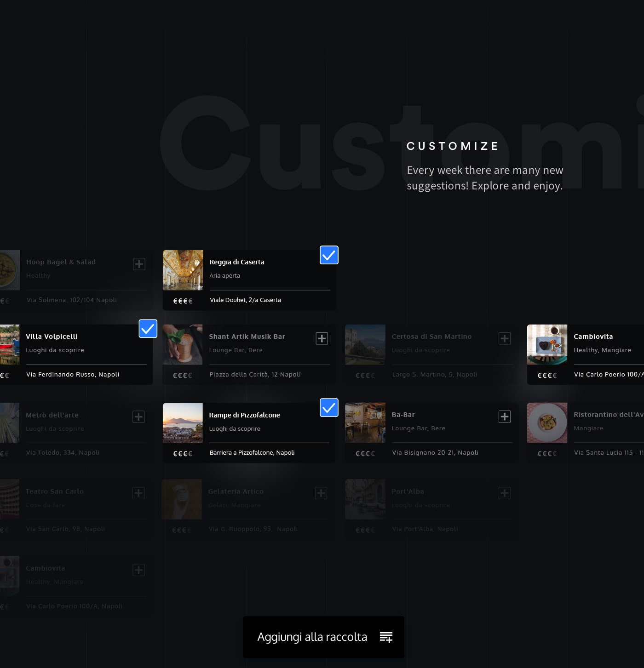The width and height of the screenshot is (644, 668).
Task: Add Ba-Bar using the plus icon
Action: pos(505,417)
